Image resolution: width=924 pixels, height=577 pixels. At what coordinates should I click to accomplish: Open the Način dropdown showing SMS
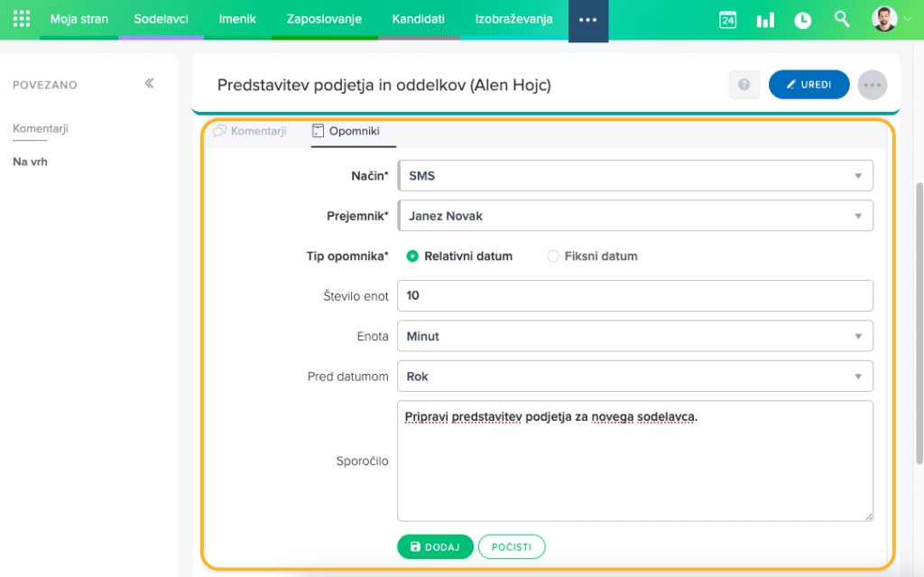pyautogui.click(x=635, y=176)
